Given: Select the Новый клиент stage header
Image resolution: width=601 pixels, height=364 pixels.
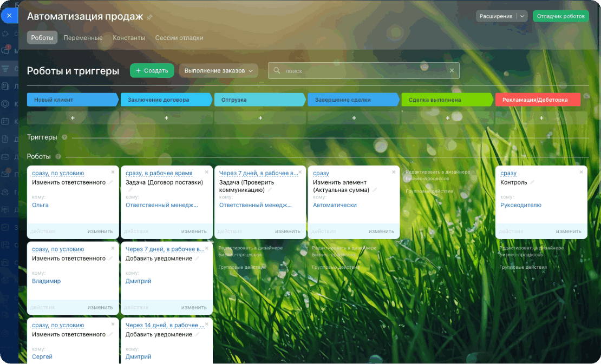Looking at the screenshot, I should point(73,100).
